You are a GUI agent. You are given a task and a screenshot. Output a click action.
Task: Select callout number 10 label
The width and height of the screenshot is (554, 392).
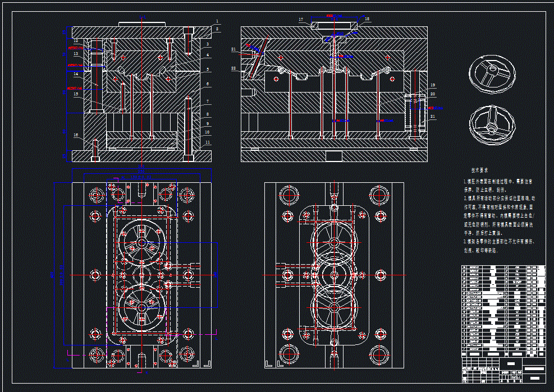tap(207, 132)
